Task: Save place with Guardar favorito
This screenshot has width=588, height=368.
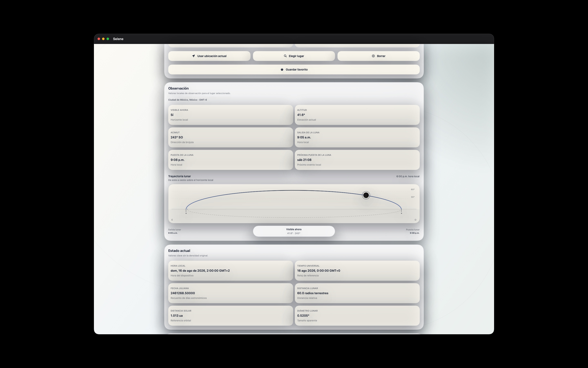Action: click(294, 70)
